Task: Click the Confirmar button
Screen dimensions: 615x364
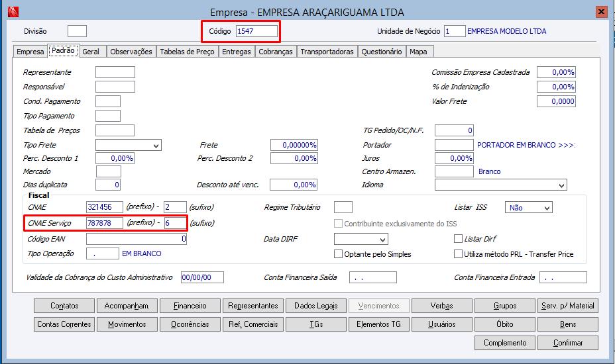Action: (x=568, y=342)
